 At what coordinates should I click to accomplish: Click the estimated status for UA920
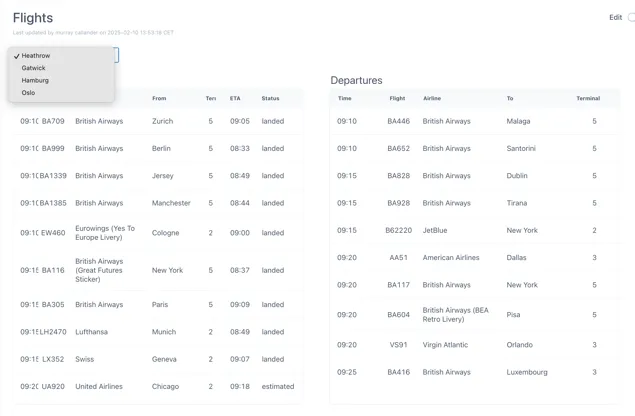tap(278, 386)
